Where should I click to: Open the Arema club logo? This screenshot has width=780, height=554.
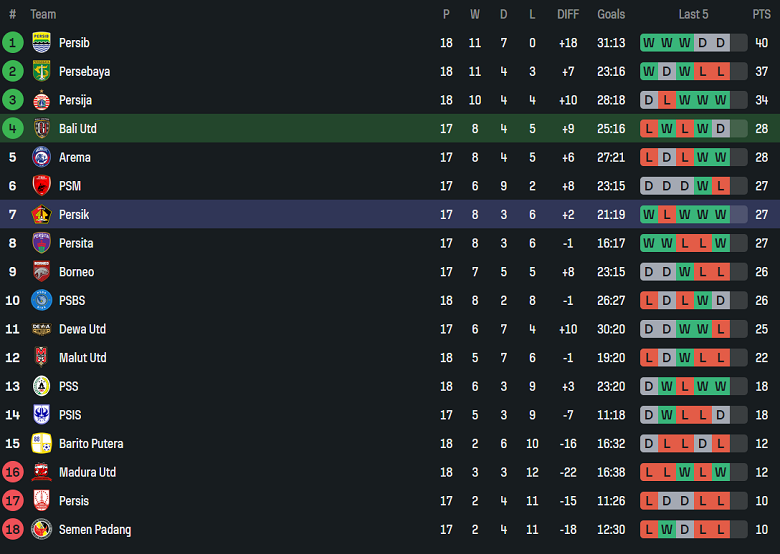pos(41,157)
